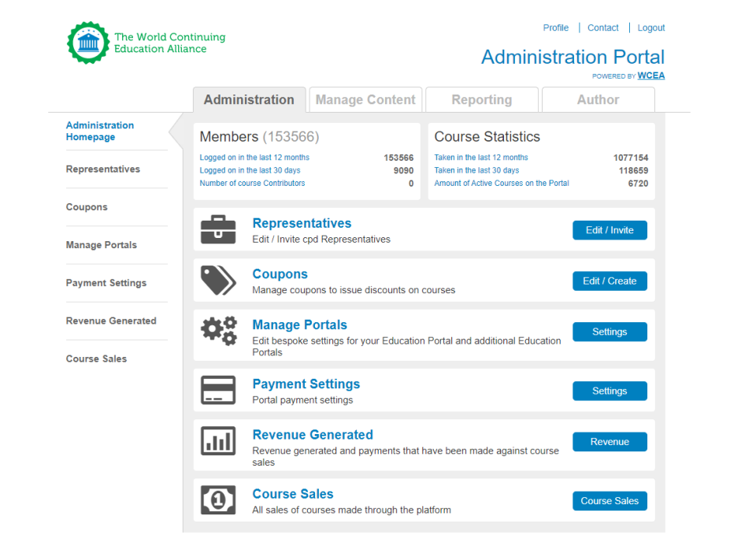Click the Representatives briefcase icon
This screenshot has width=756, height=546.
(x=218, y=229)
